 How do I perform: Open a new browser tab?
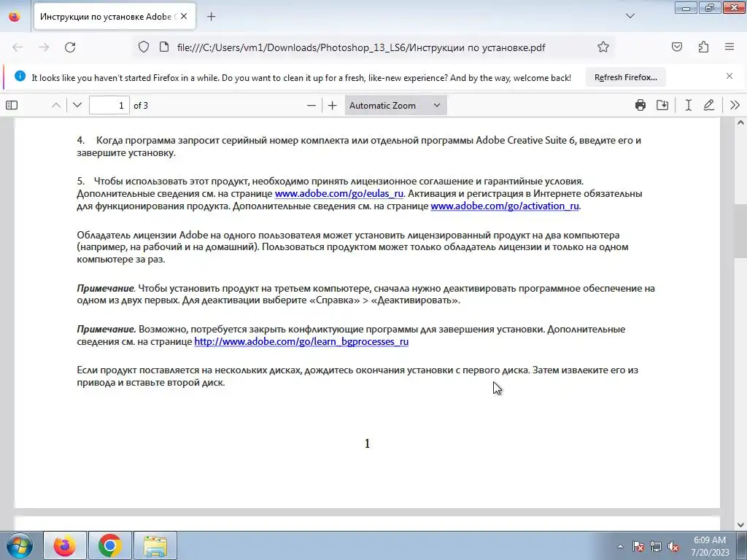pyautogui.click(x=211, y=16)
